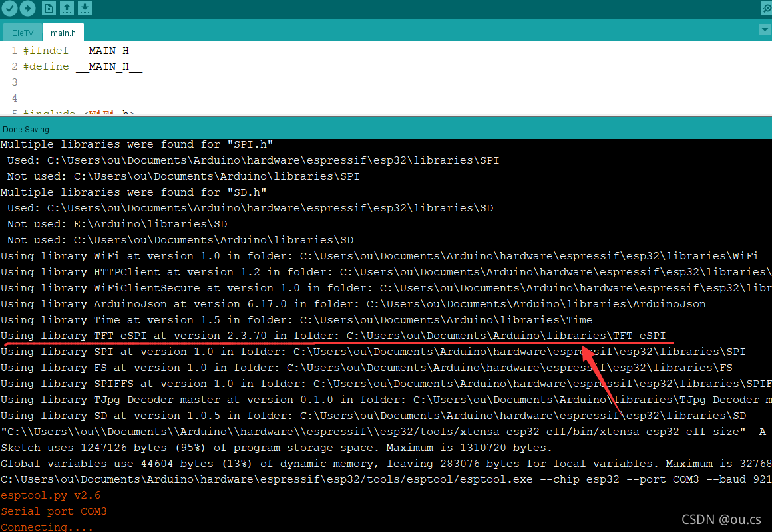Screen dimensions: 772x532
Task: Click line number 3 in the editor
Action: pos(14,82)
